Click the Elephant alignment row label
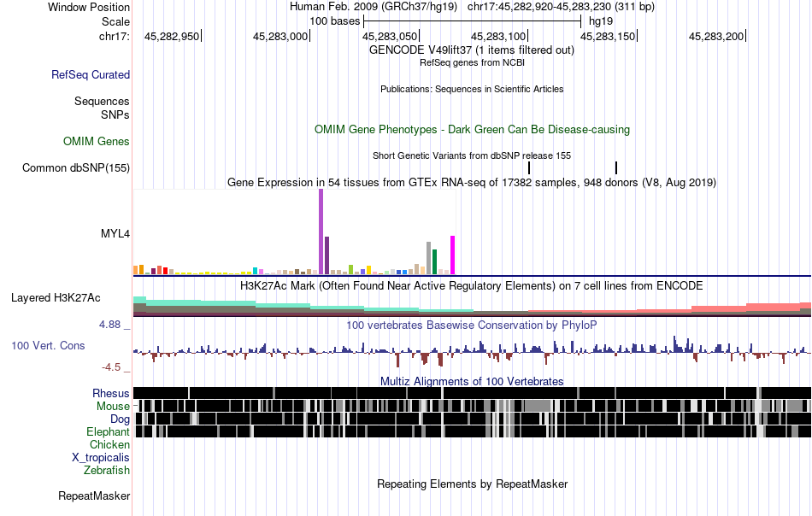812x516 pixels. [x=108, y=431]
